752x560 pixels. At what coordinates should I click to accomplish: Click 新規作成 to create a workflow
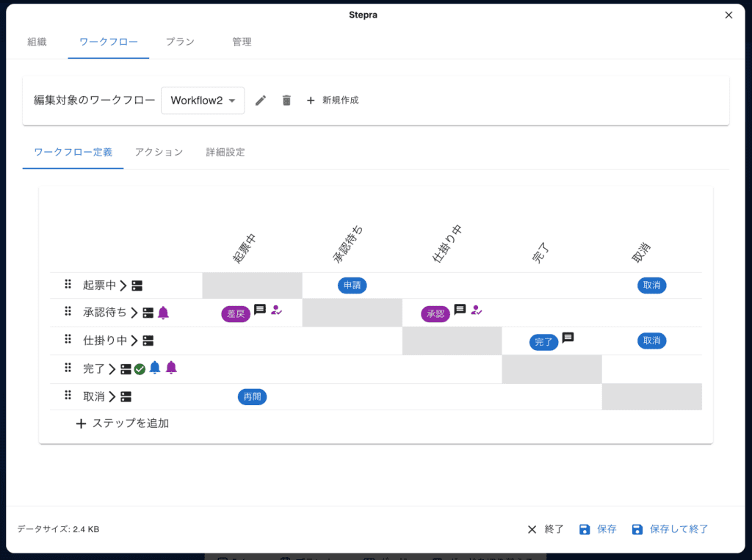(x=333, y=101)
